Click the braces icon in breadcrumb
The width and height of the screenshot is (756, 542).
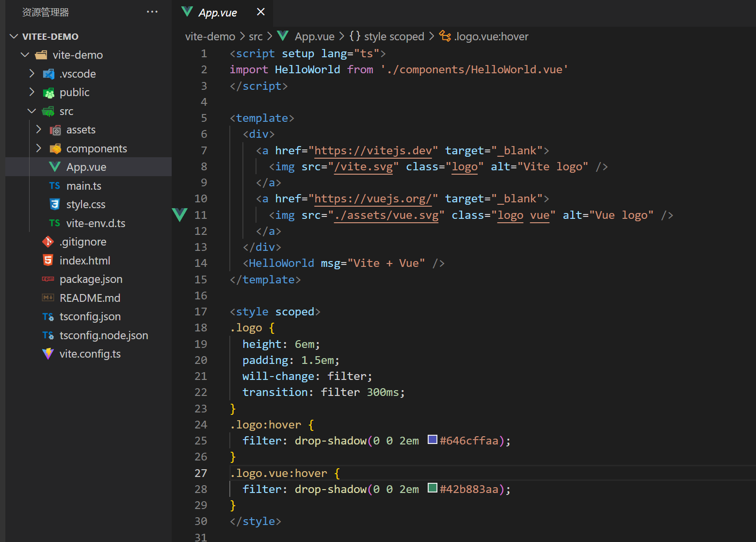355,36
